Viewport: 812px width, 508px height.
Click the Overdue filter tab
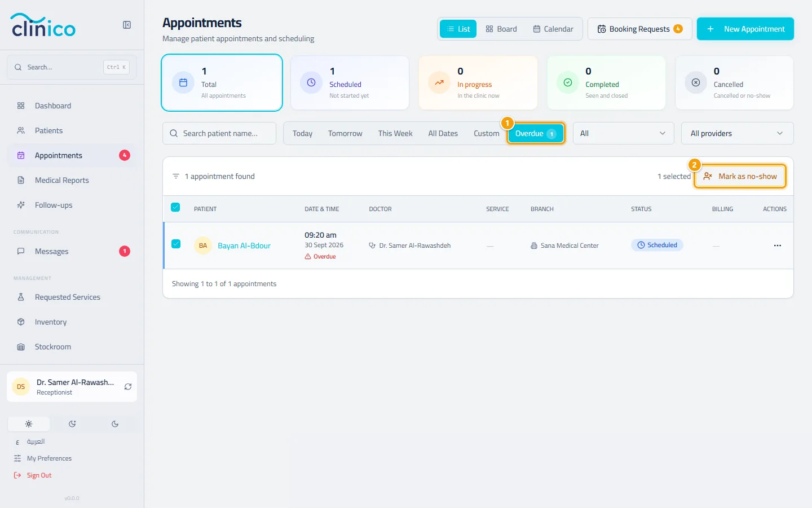(x=536, y=133)
